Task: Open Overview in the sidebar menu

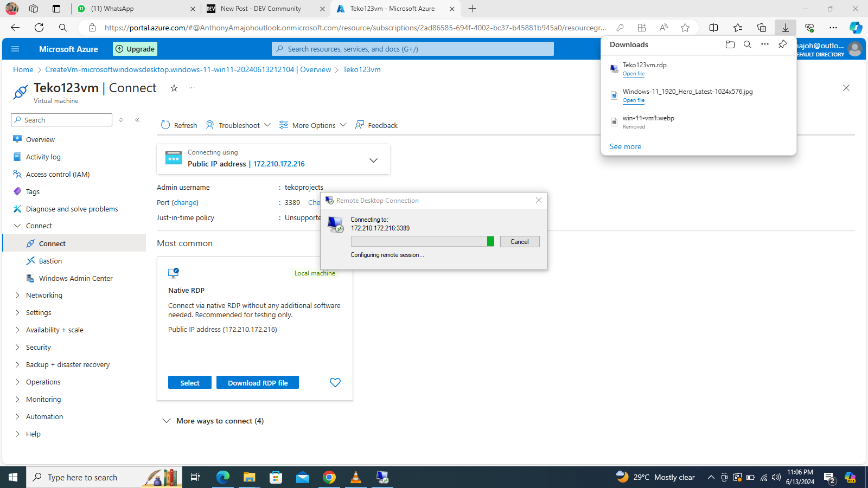Action: [40, 139]
